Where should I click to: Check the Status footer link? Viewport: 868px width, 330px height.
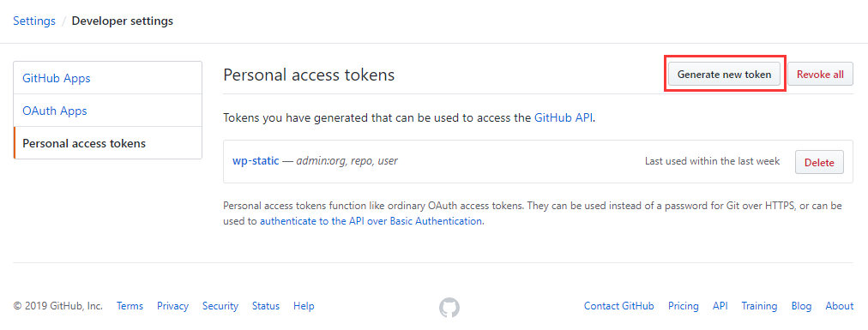pos(266,306)
